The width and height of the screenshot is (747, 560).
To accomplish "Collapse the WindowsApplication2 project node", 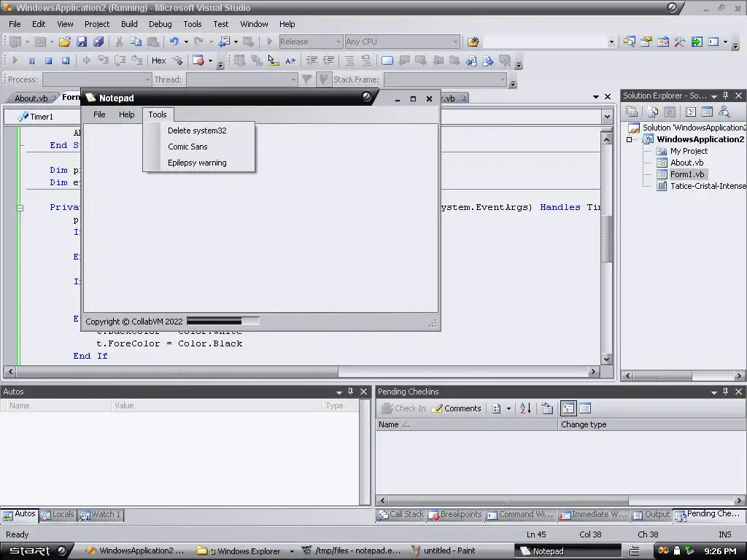I will [x=630, y=139].
